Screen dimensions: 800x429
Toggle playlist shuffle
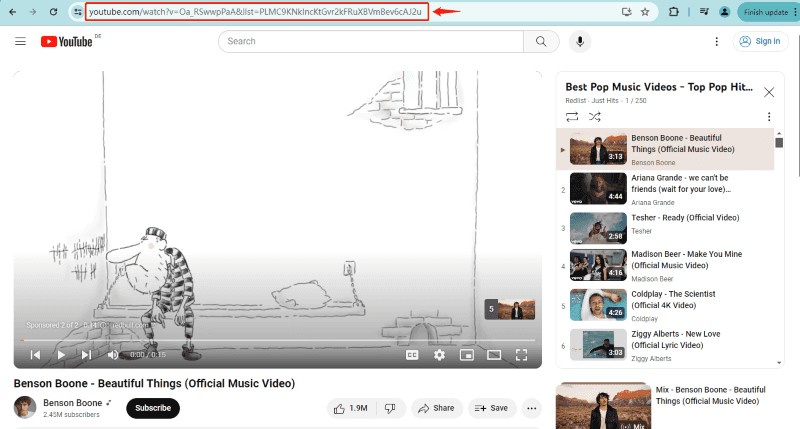pyautogui.click(x=595, y=117)
